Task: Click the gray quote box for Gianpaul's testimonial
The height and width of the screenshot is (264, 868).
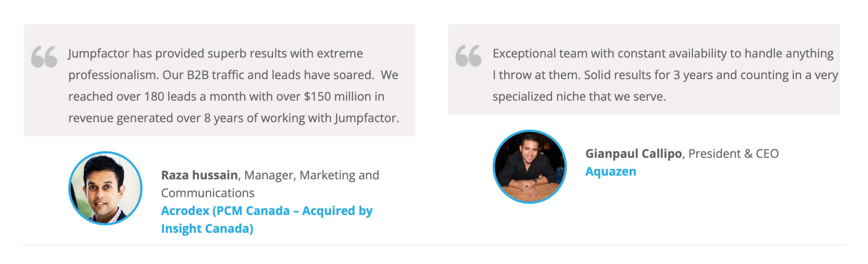Action: pyautogui.click(x=644, y=69)
